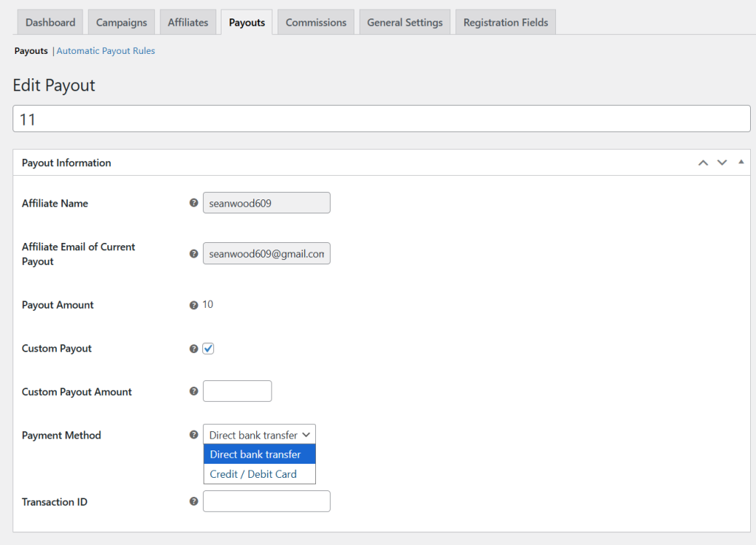Move Payout Information panel up

tap(703, 162)
